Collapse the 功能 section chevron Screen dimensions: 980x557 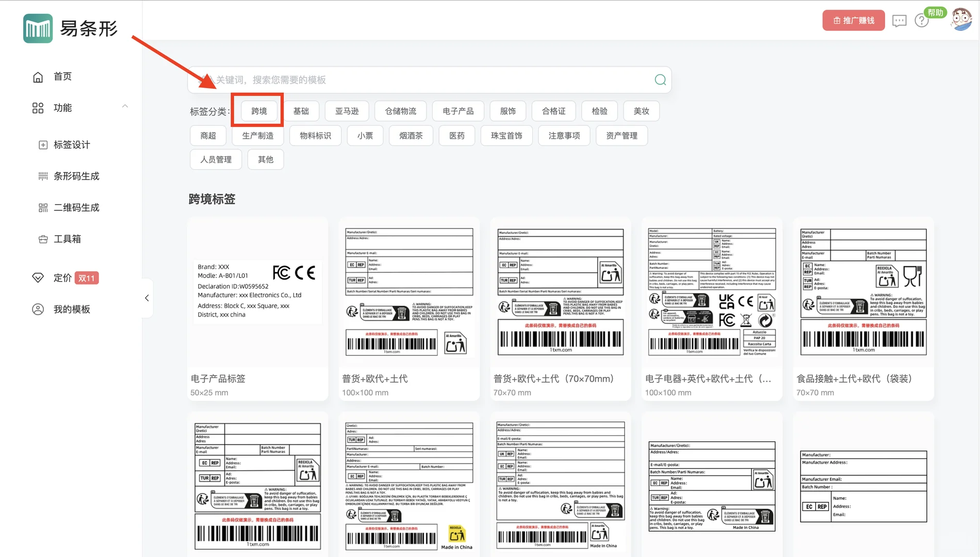pos(125,105)
